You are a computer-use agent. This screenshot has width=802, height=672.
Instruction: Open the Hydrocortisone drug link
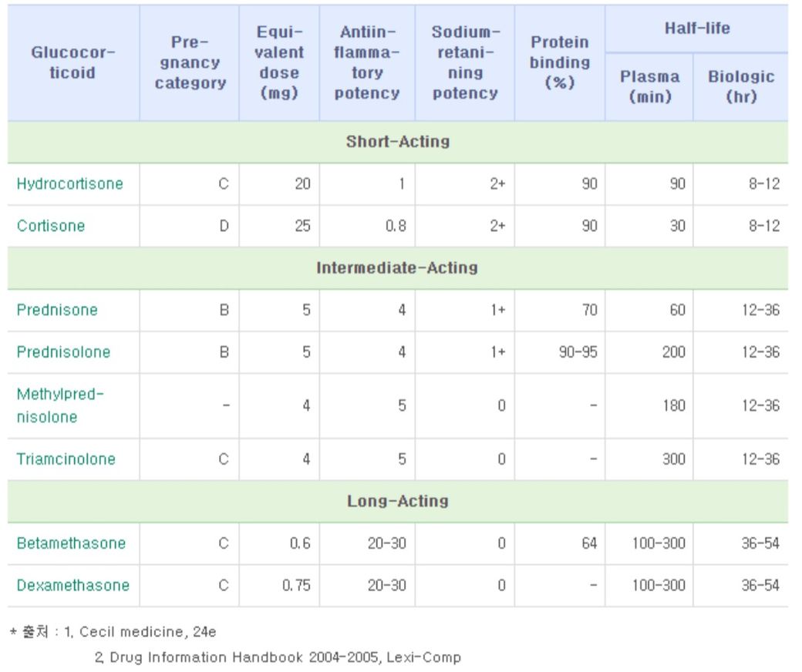coord(69,184)
